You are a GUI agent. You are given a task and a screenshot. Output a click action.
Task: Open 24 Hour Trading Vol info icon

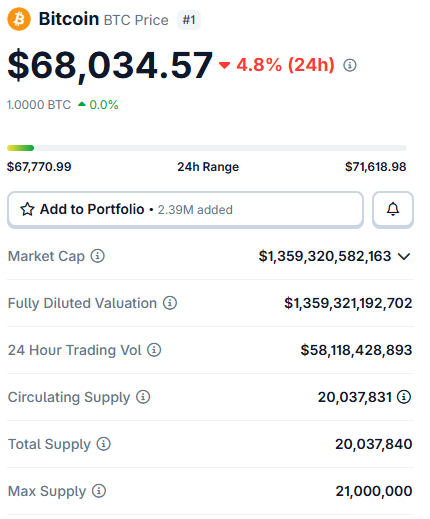[x=154, y=350]
